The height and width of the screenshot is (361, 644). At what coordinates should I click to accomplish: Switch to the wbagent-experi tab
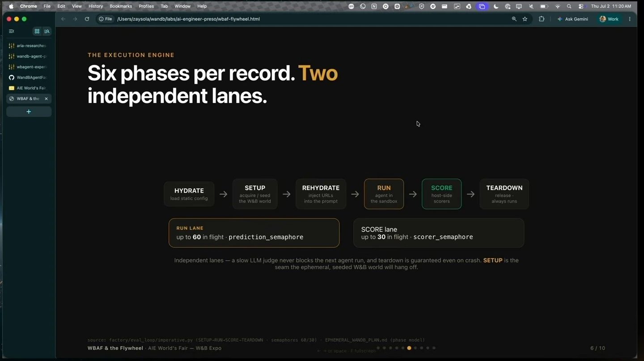(x=29, y=67)
